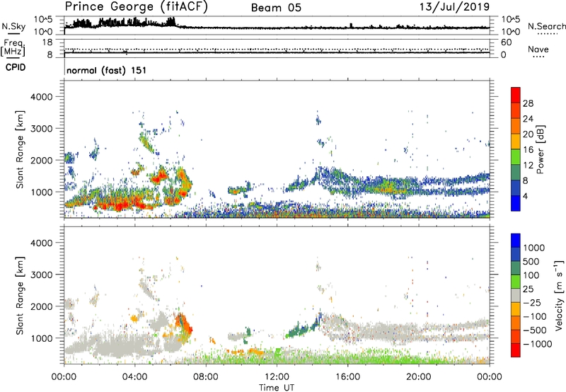Click the "28" label on Power color bar
Image resolution: width=566 pixels, height=392 pixels.
pyautogui.click(x=528, y=103)
